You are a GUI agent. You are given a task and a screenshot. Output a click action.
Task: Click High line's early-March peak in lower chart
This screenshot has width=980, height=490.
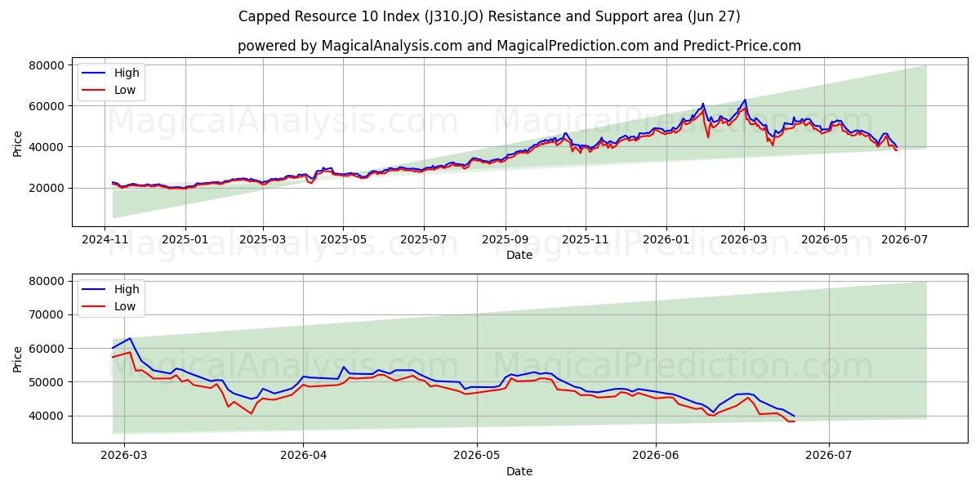[x=130, y=338]
